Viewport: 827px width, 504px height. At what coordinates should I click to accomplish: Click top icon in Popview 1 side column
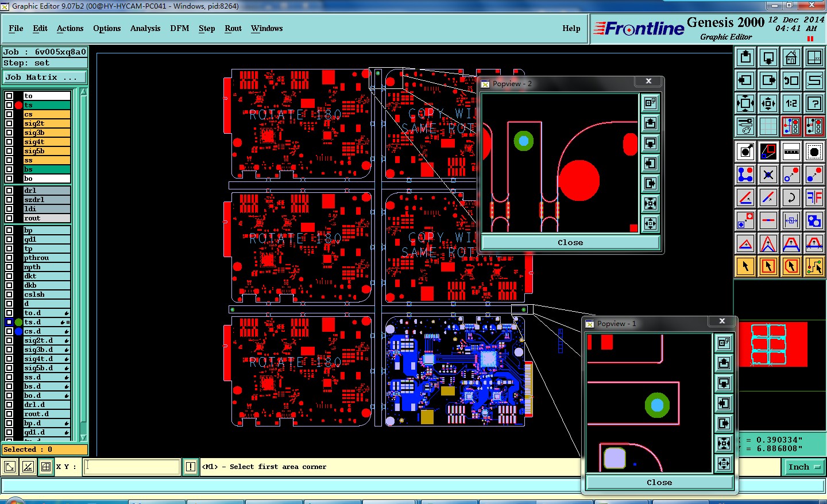click(x=724, y=343)
